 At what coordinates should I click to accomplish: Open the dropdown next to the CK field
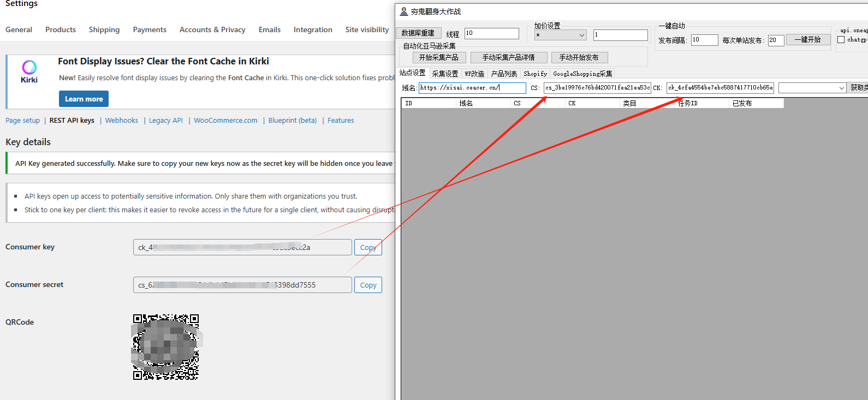coord(812,88)
